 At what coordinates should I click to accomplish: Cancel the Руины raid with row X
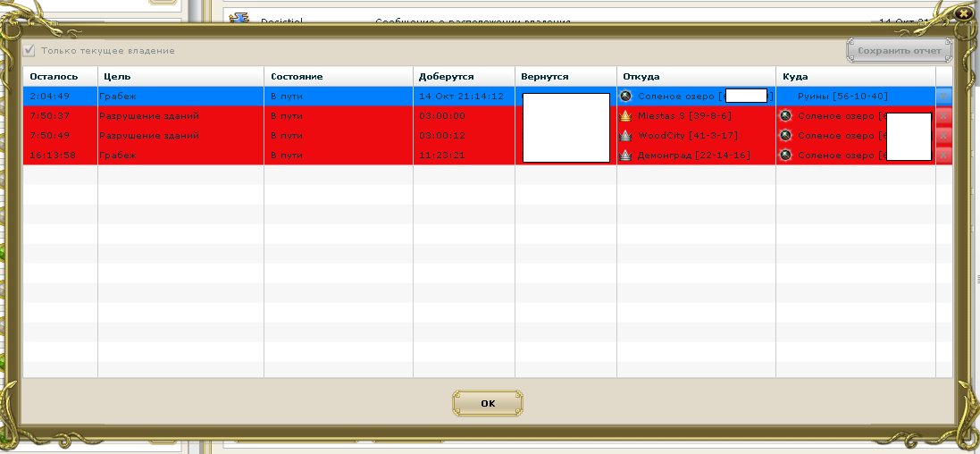pos(943,96)
